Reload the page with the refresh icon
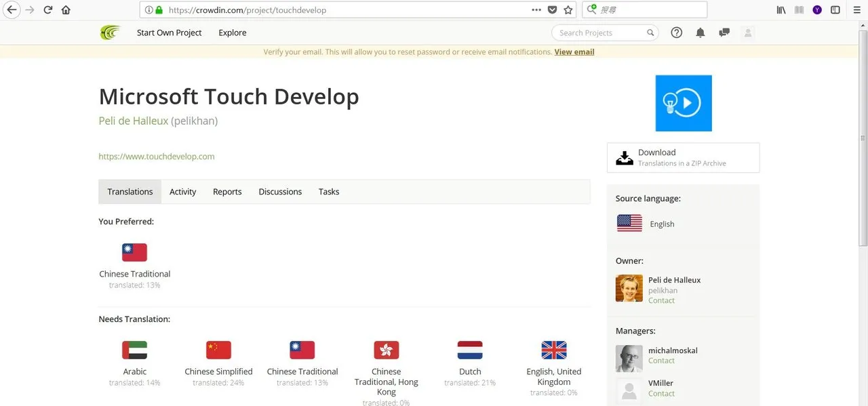Viewport: 868px width, 406px height. click(47, 10)
